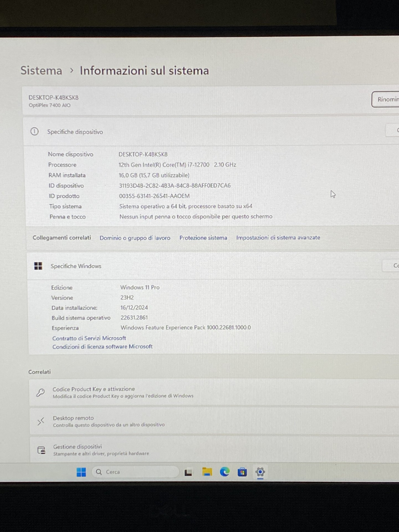Click the Gestione dispositivi icon

coord(42,450)
